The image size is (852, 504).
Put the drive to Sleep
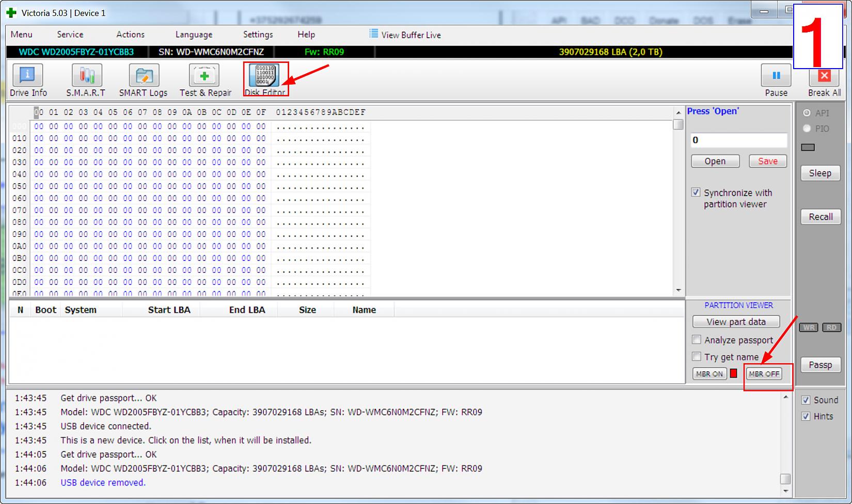click(820, 173)
